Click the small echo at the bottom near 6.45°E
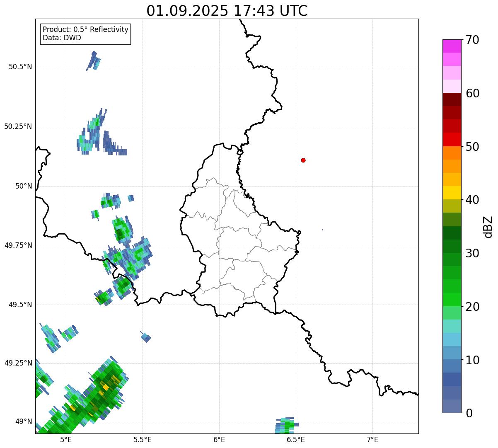The height and width of the screenshot is (448, 498). tap(286, 425)
